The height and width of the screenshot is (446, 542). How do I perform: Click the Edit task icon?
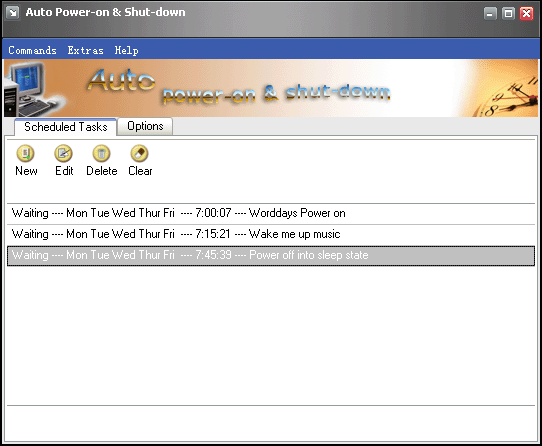pos(64,153)
